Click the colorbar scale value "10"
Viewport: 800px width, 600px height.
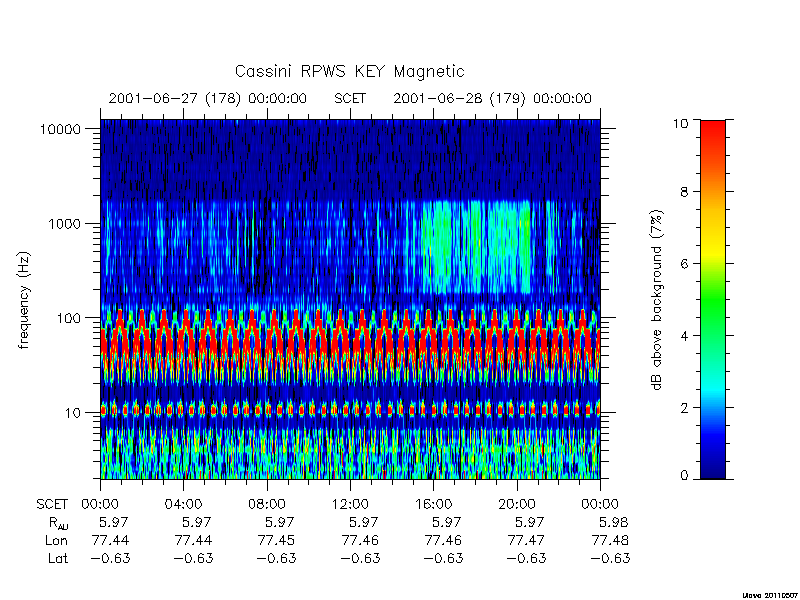680,123
